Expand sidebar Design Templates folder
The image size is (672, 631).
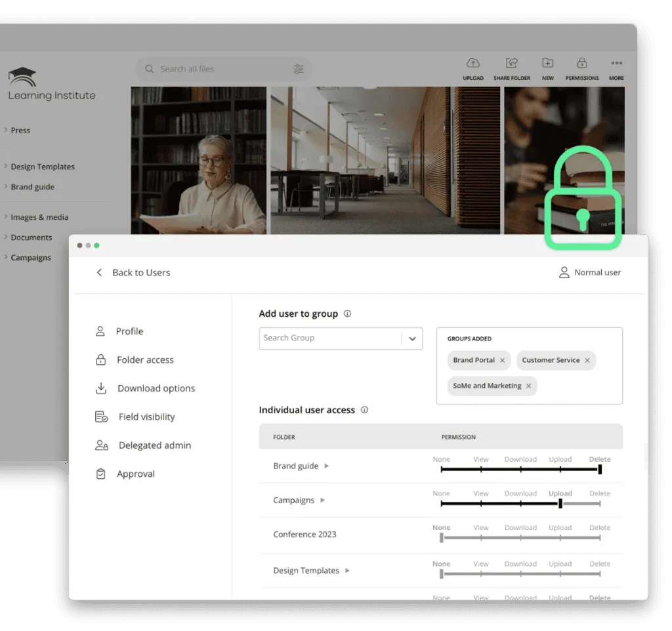tap(5, 166)
